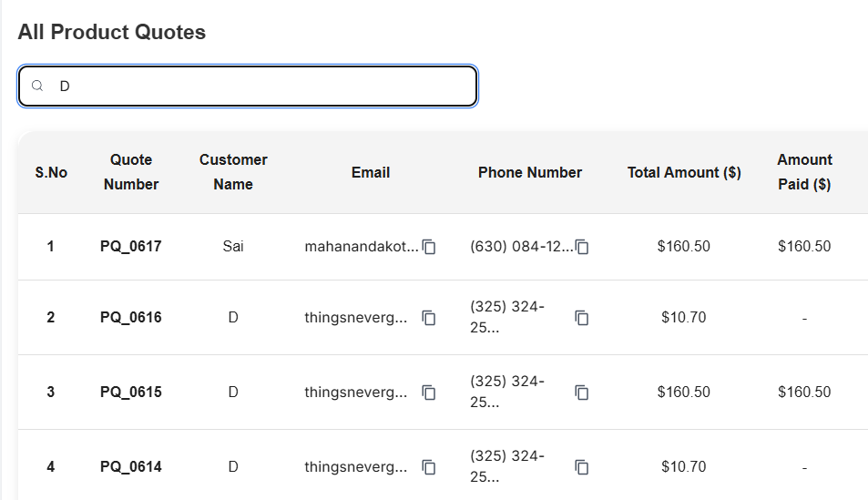This screenshot has width=868, height=500.
Task: Open quote number PQ_0615
Action: pyautogui.click(x=131, y=392)
